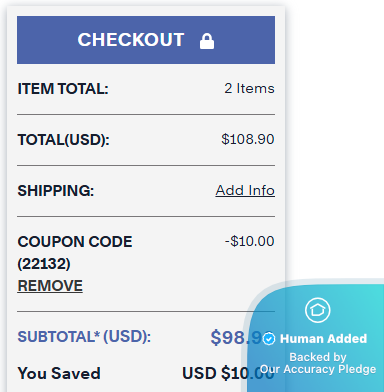384x392 pixels.
Task: Click the ITEM TOTAL label
Action: [63, 89]
